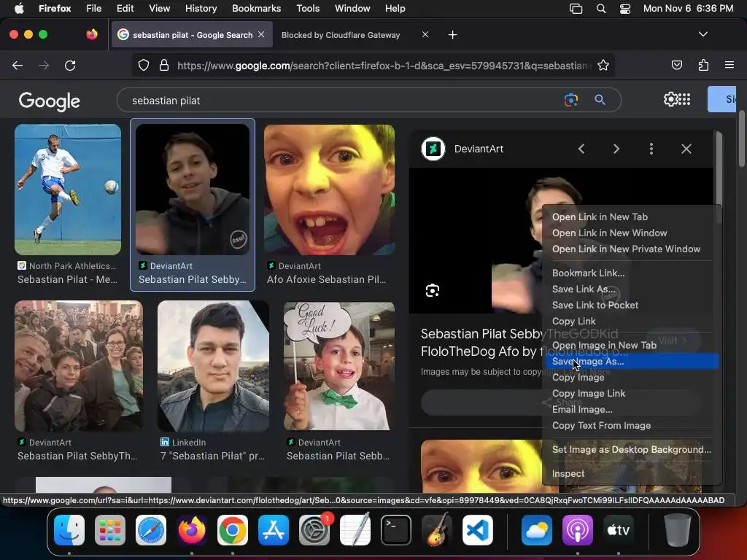Click the page vertical scrollbar
This screenshot has width=747, height=560.
pos(741,139)
